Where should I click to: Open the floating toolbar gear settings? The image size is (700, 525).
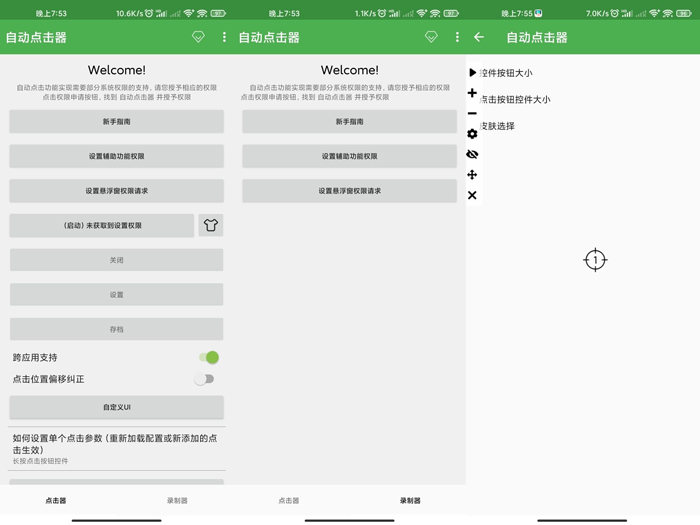click(x=473, y=134)
